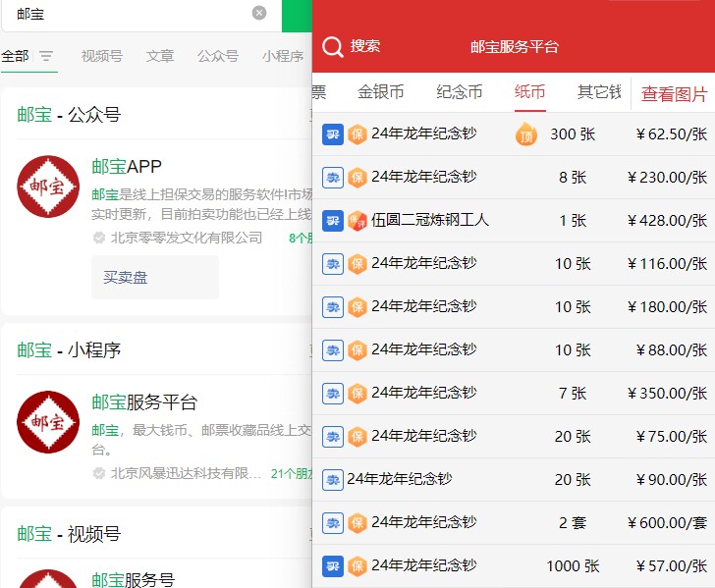Click the 保评 badge beside 伍圆二冠炼钢工人
The image size is (715, 588).
coord(357,221)
